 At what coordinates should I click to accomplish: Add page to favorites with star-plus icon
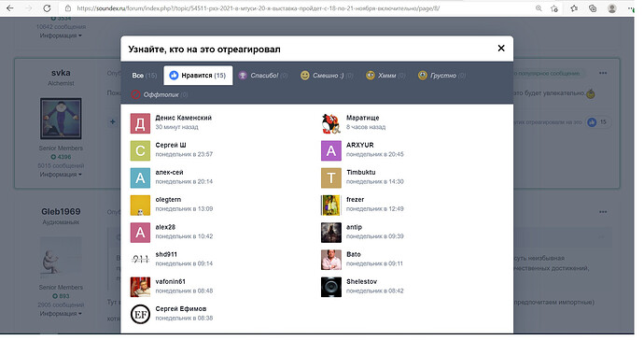pyautogui.click(x=554, y=8)
